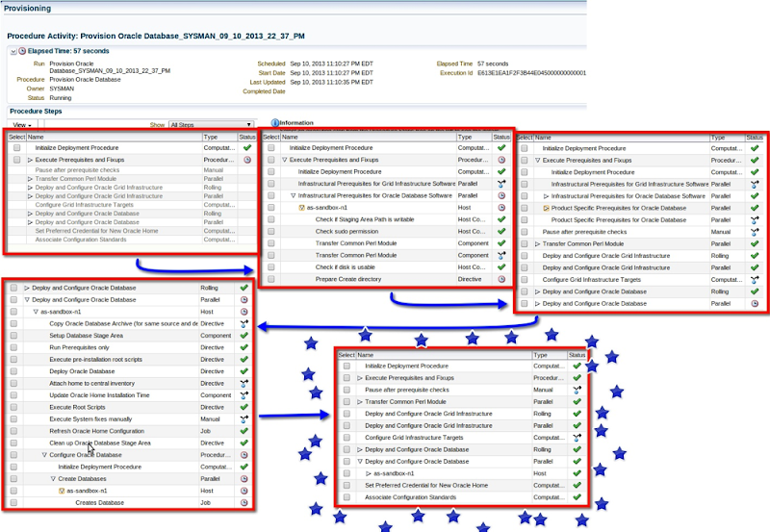
Task: Check the Execute Root Scripts row checkbox
Action: tap(13, 407)
